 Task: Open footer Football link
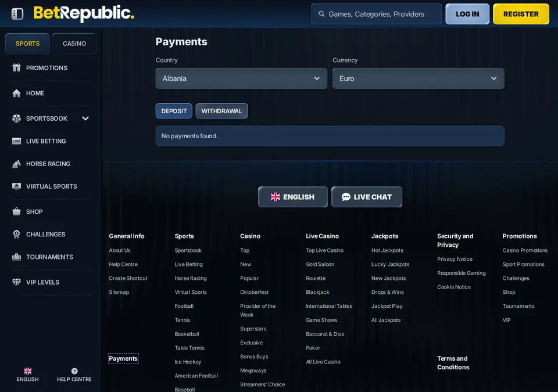coord(184,306)
